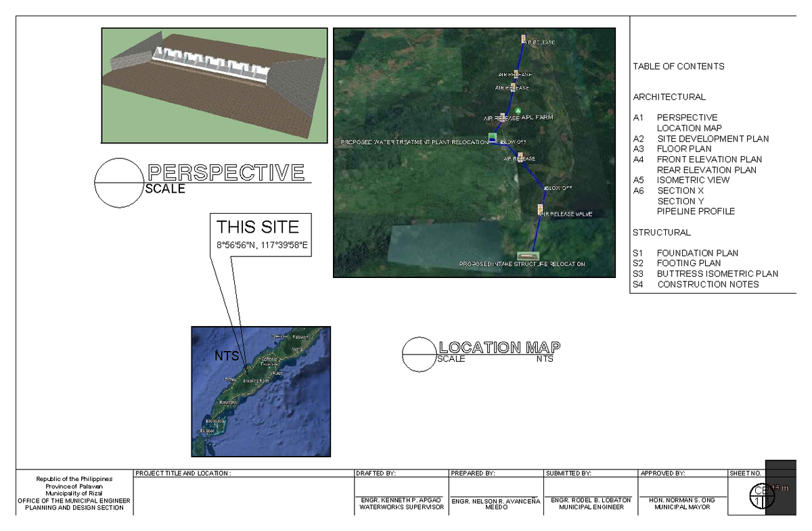Select the Air Release Valve marker
Viewport: 812px width, 531px height.
click(539, 209)
